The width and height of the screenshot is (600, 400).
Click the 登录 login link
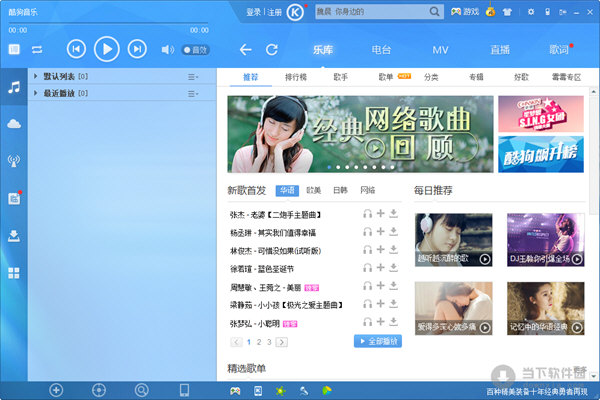(253, 12)
